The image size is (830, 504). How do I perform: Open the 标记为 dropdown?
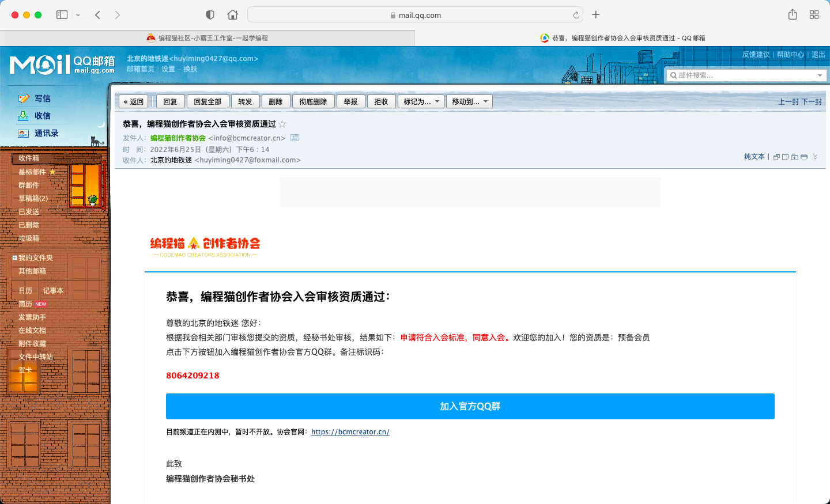click(x=421, y=102)
